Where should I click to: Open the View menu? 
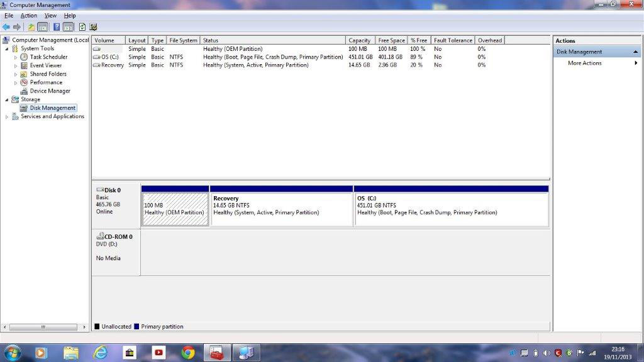point(50,16)
